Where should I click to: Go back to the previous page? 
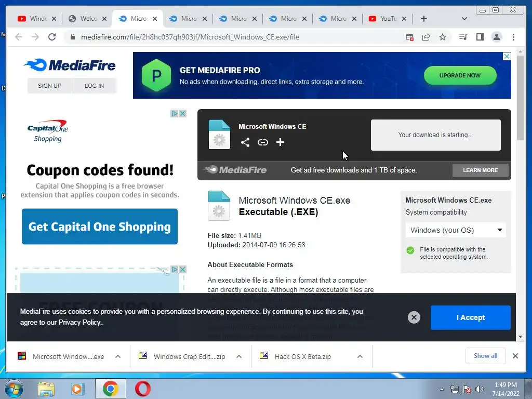pos(19,37)
